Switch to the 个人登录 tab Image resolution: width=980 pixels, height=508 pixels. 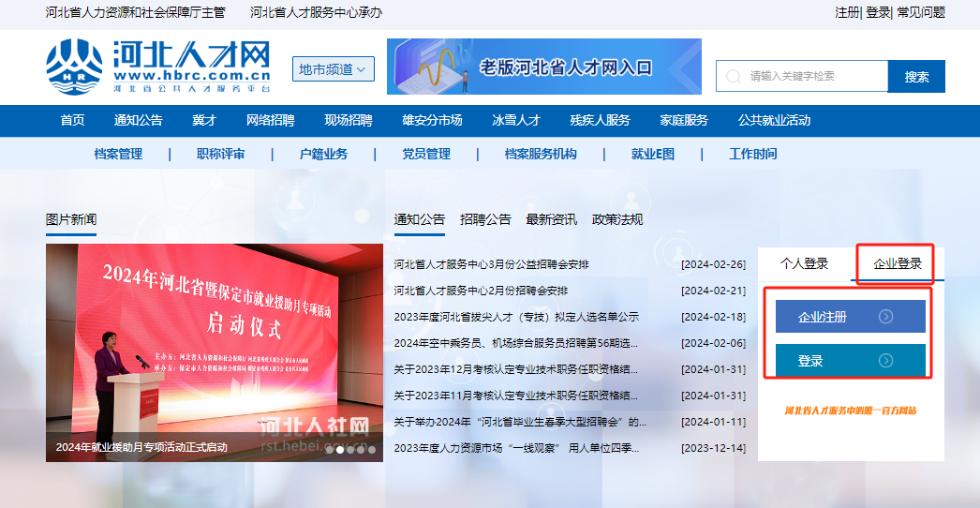(804, 263)
